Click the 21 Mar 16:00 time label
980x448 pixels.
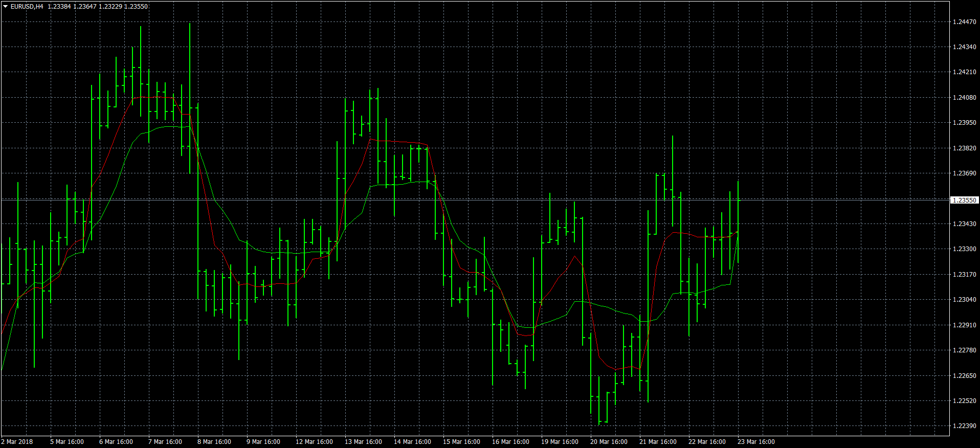click(658, 442)
